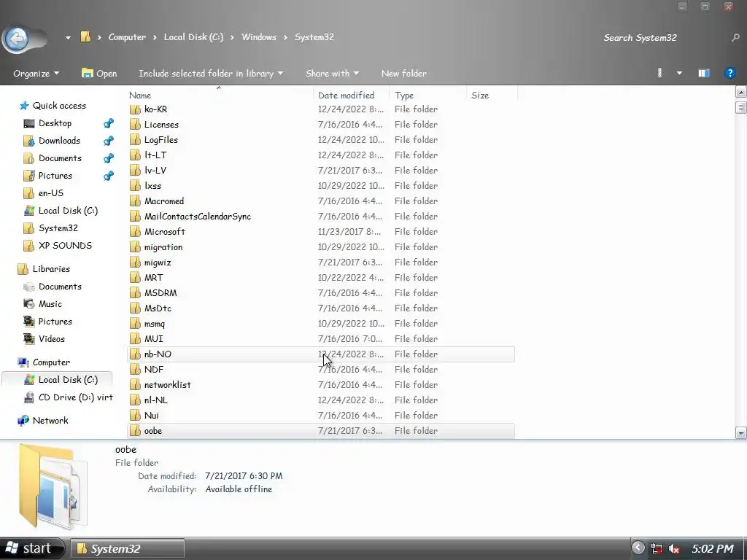Select the MRT folder icon
Viewport: 747px width, 560px height.
[135, 278]
